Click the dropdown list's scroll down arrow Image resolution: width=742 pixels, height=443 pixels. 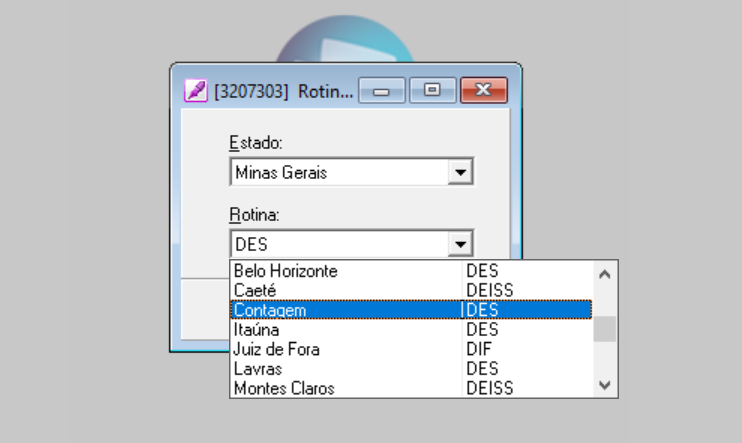[604, 385]
